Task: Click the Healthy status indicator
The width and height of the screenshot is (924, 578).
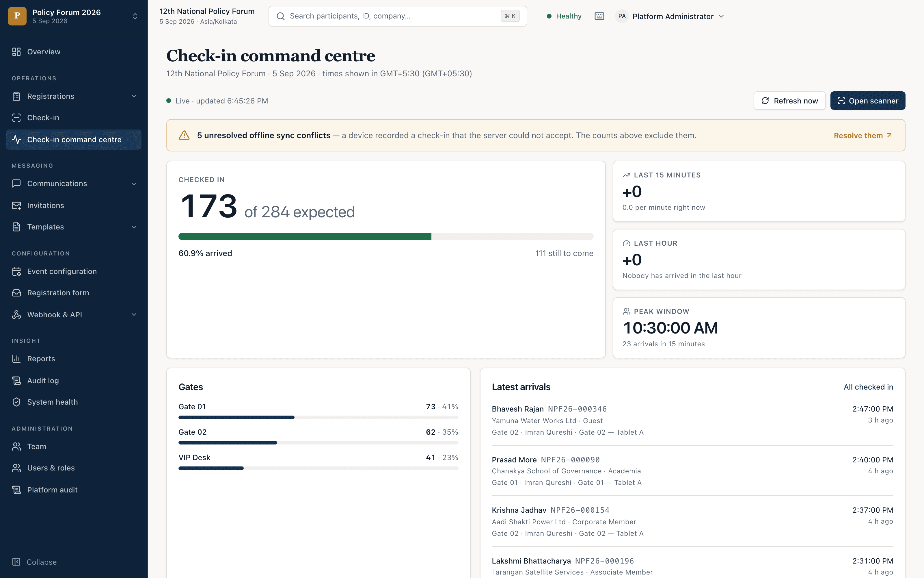Action: [564, 16]
